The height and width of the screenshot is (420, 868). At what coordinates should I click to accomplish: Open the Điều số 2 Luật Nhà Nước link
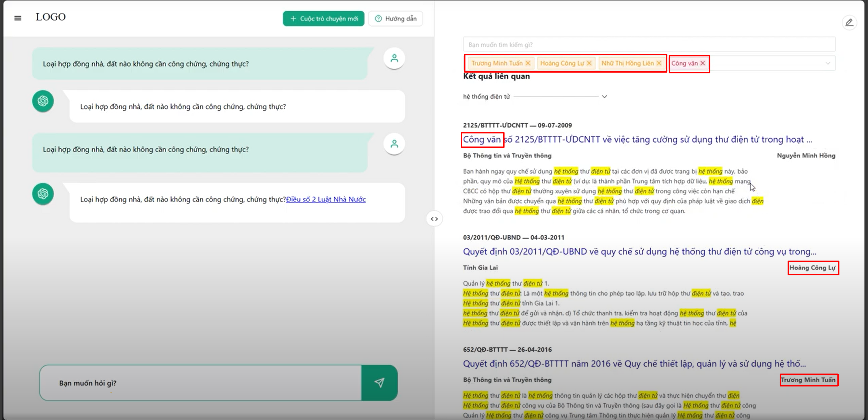326,199
